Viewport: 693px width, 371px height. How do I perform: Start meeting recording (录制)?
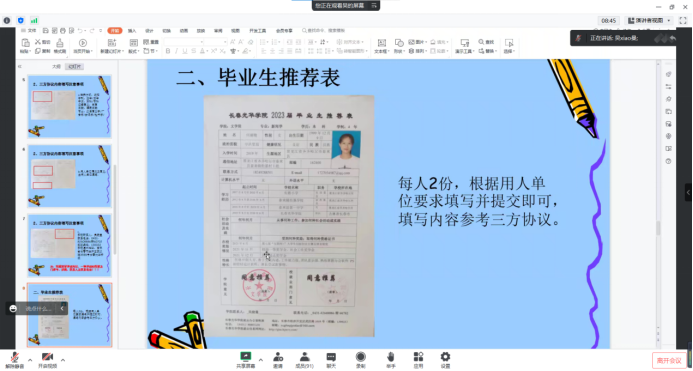(x=361, y=360)
